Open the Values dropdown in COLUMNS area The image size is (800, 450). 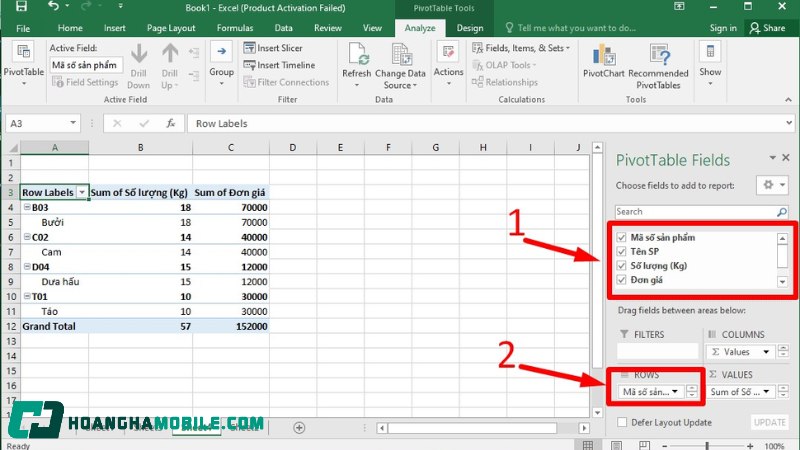tap(766, 352)
